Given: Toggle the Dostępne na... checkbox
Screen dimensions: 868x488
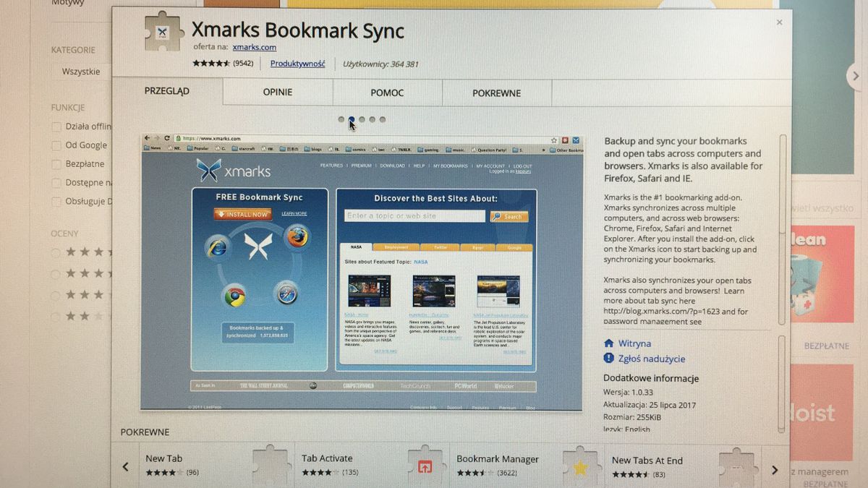Looking at the screenshot, I should click(x=56, y=183).
